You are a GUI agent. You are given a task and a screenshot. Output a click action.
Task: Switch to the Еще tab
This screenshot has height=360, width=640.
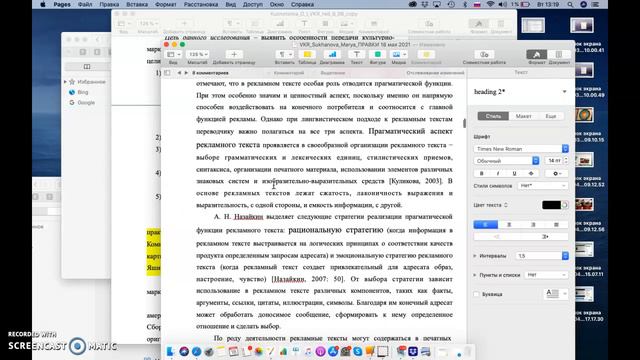pyautogui.click(x=551, y=116)
